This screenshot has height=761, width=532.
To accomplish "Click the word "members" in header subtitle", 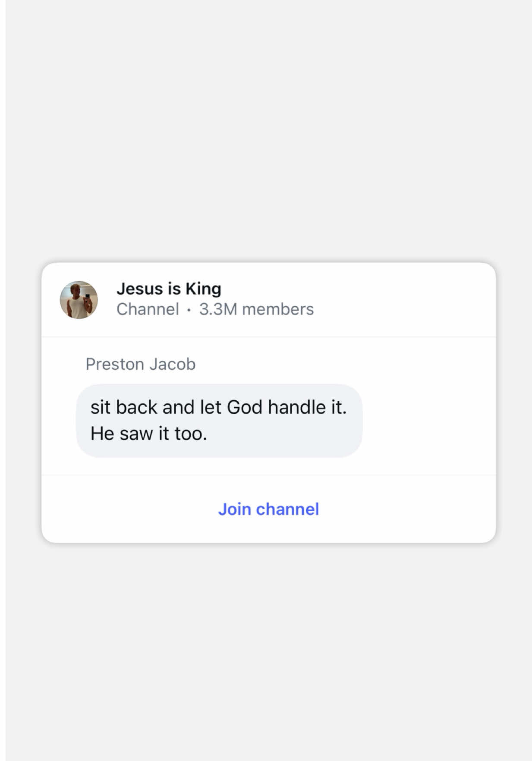I will 278,309.
